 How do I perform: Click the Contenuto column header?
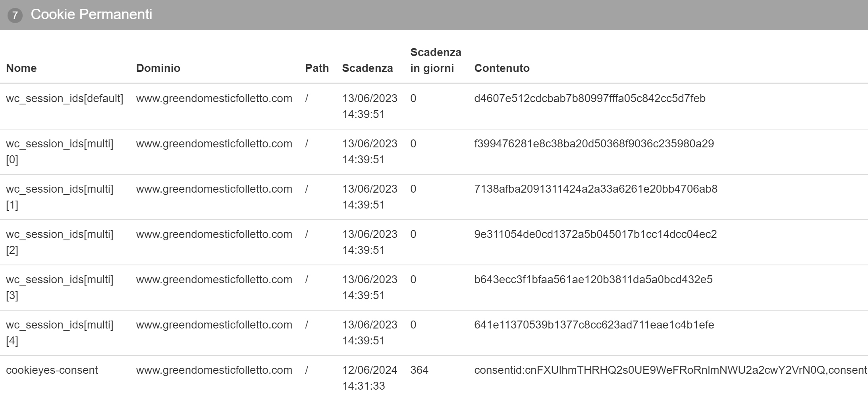point(502,68)
